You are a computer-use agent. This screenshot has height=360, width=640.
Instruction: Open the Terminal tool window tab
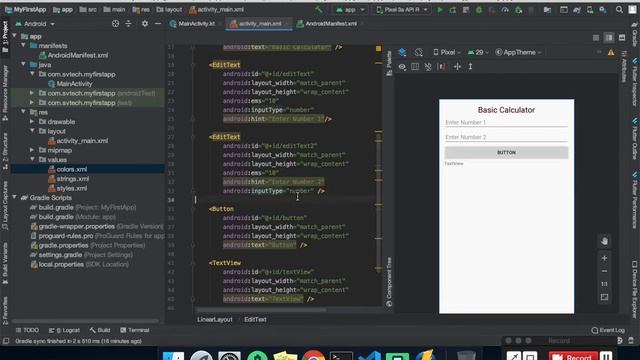pos(135,330)
